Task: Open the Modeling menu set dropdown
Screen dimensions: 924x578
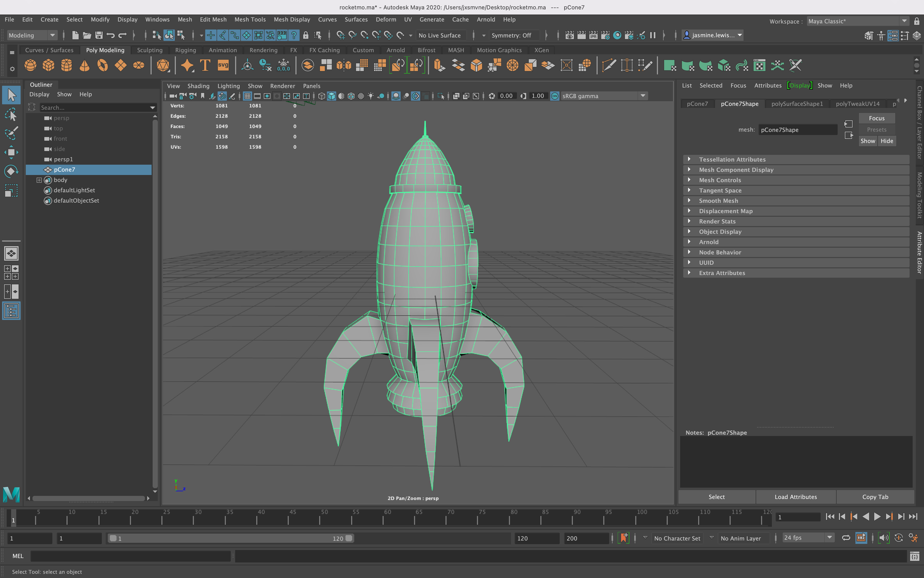Action: (x=32, y=36)
